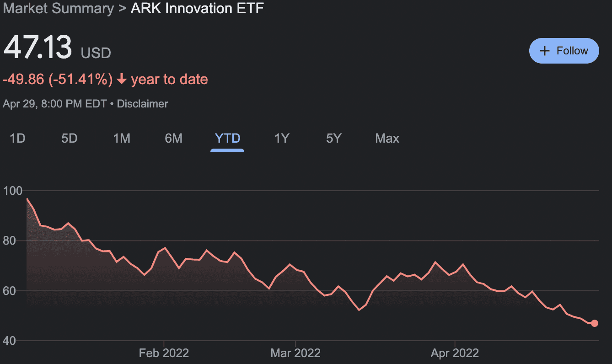Viewport: 612px width, 364px height.
Task: Open the Market Summary breadcrumb link
Action: click(x=59, y=8)
